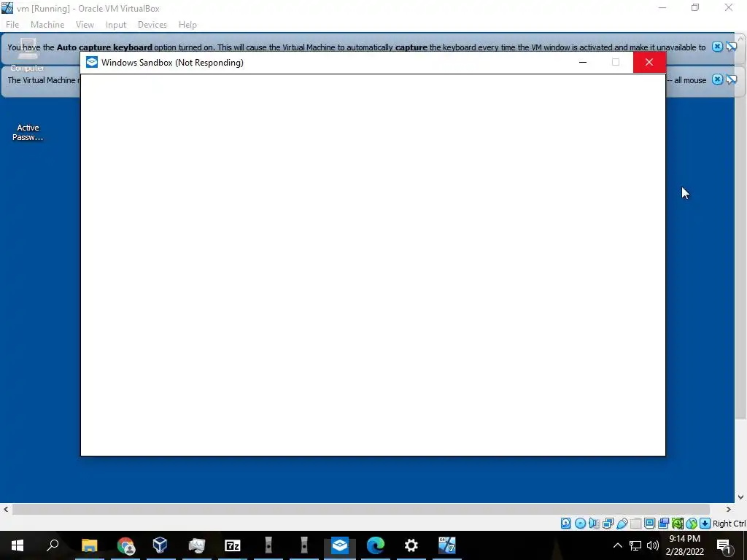This screenshot has width=747, height=560.
Task: Show details of the 'all mouse' notification
Action: [x=731, y=79]
